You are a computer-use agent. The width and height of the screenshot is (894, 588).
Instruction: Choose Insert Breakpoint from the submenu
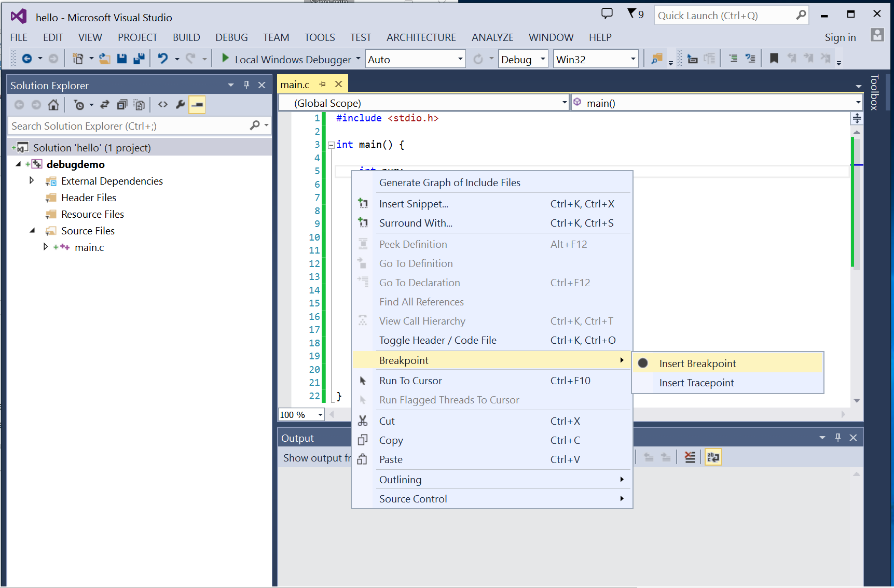pyautogui.click(x=727, y=363)
